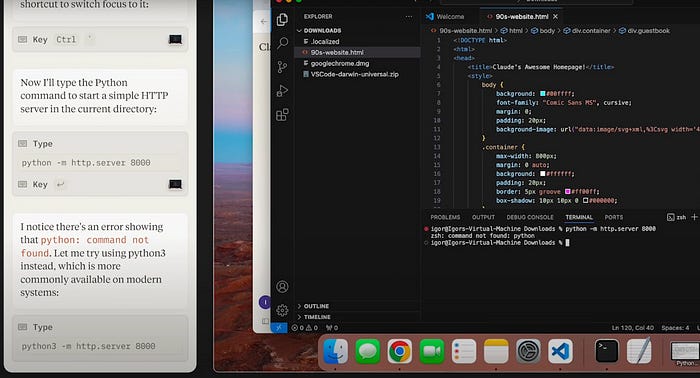Open the Explorer view in activity bar

click(x=282, y=19)
